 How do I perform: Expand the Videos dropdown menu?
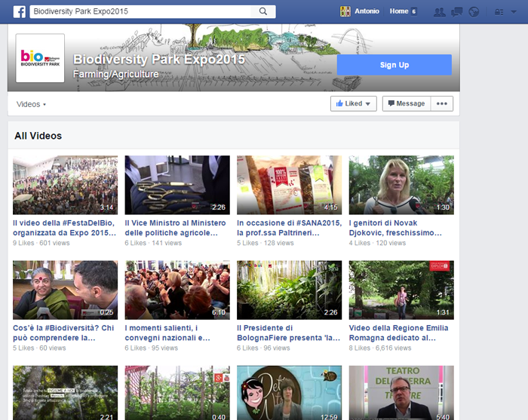[31, 104]
